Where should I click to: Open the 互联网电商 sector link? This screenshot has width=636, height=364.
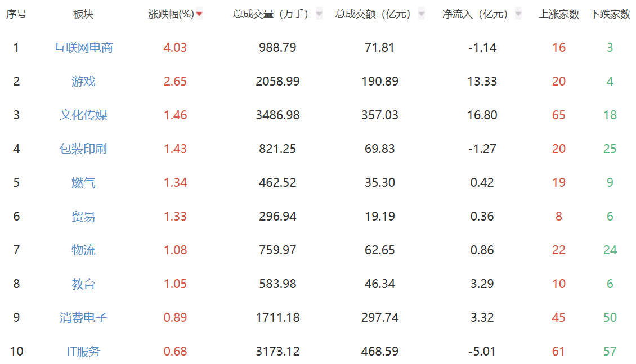tap(83, 48)
